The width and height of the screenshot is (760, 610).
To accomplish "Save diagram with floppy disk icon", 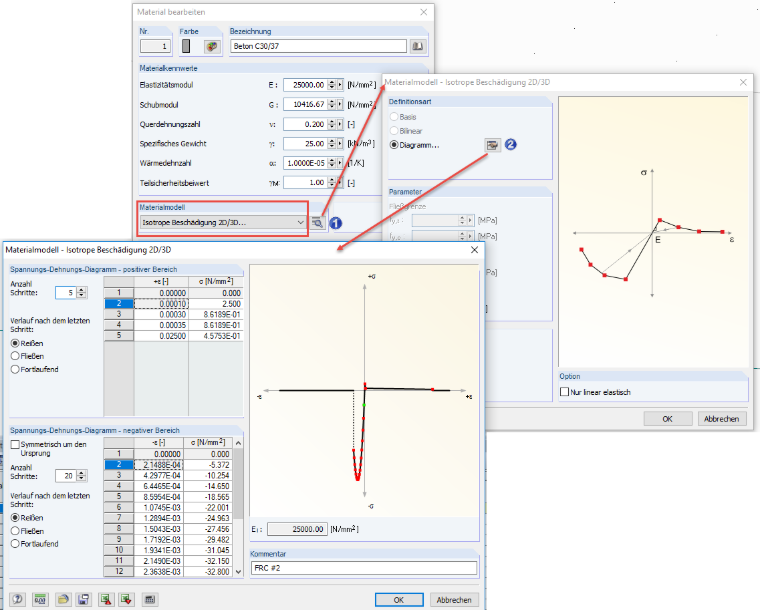I will [x=83, y=599].
